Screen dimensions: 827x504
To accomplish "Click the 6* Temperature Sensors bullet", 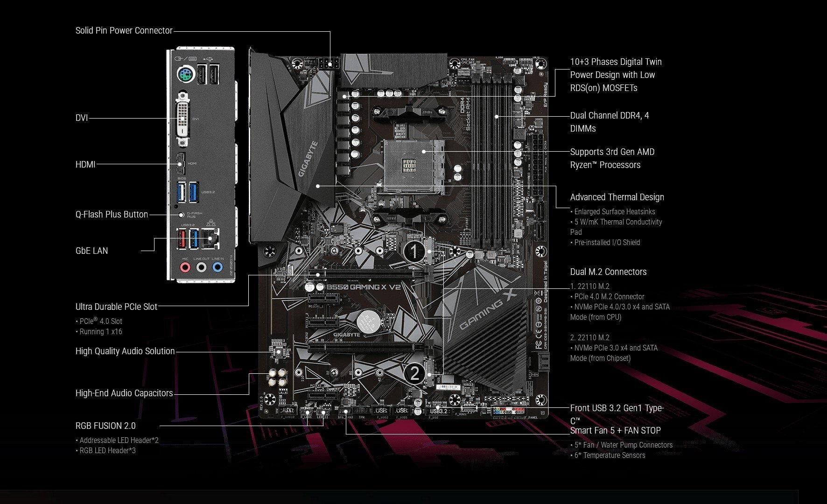I will 608,455.
